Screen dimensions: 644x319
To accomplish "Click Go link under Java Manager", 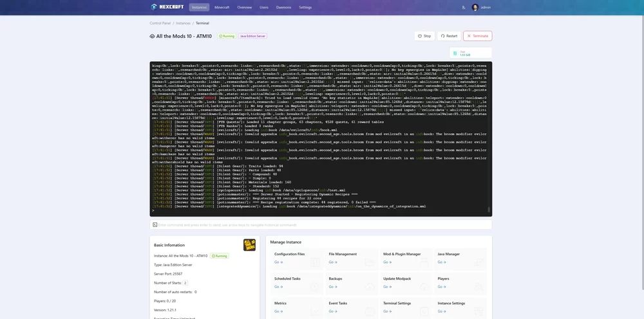I will pos(442,262).
